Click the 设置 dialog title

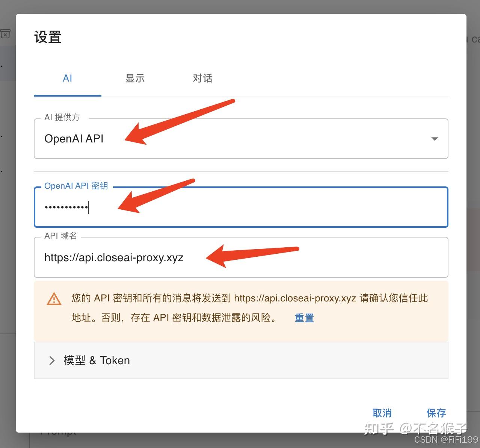click(x=48, y=37)
